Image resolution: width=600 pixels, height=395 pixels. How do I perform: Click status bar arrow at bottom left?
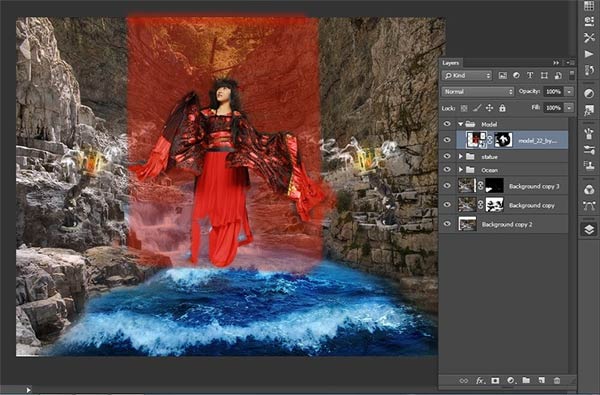click(x=28, y=390)
